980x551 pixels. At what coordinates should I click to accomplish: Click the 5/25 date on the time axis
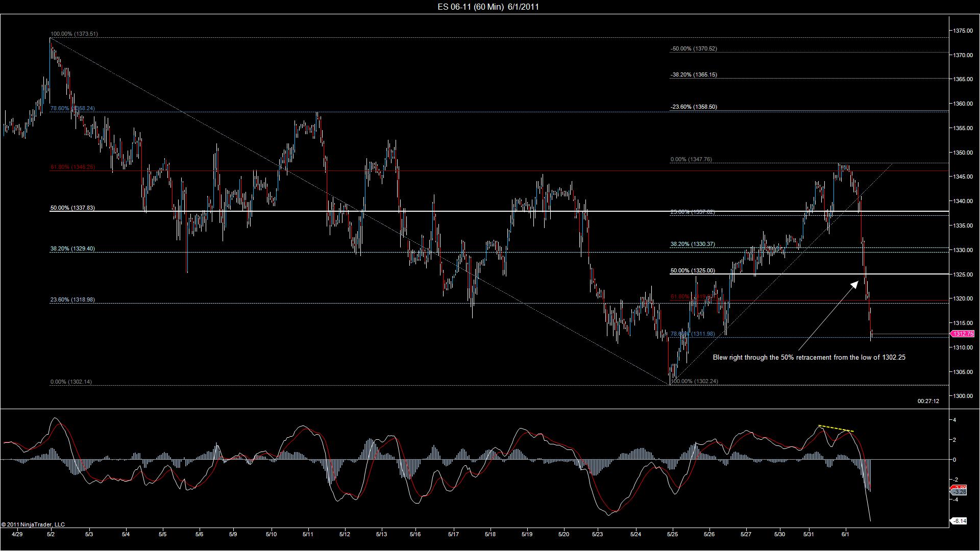tap(673, 535)
